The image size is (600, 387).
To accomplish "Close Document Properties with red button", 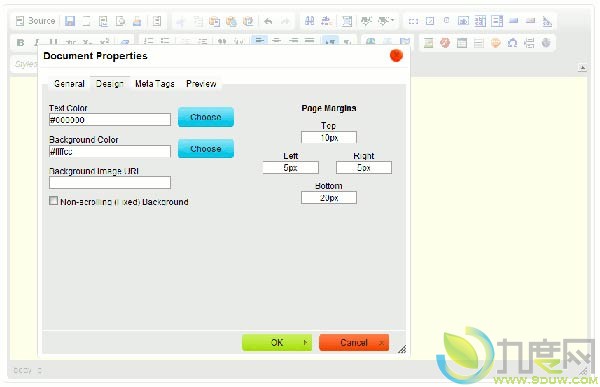I will (x=396, y=56).
